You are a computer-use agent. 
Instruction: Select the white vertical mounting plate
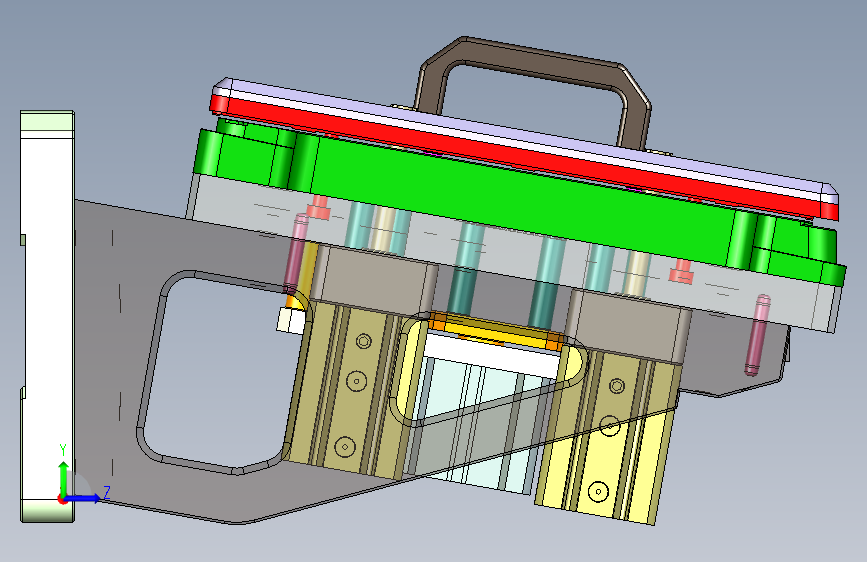point(47,315)
